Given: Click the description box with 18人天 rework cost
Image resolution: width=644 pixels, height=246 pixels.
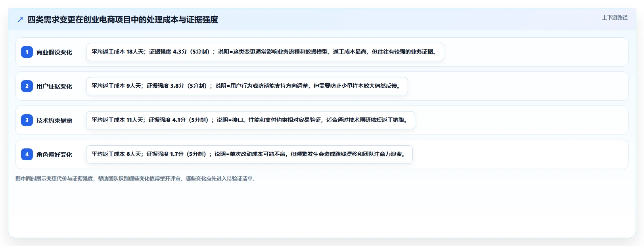Looking at the screenshot, I should point(265,52).
